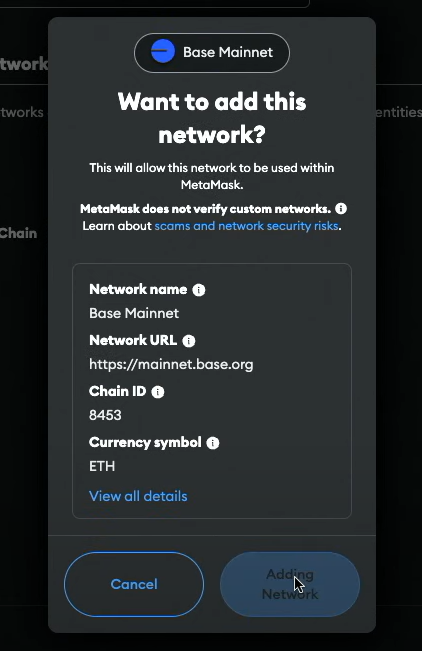Click the Currency symbol field label
422x651 pixels.
pos(145,443)
